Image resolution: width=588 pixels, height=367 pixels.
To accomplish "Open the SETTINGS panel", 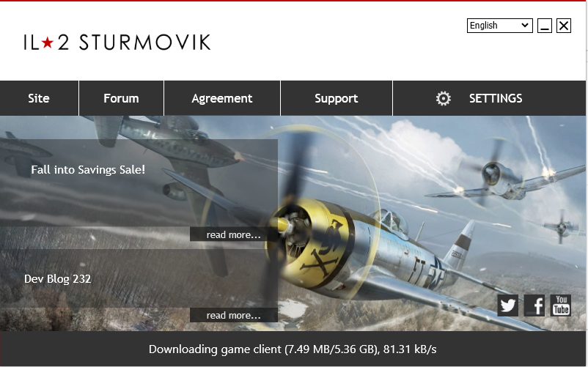I will coord(489,98).
